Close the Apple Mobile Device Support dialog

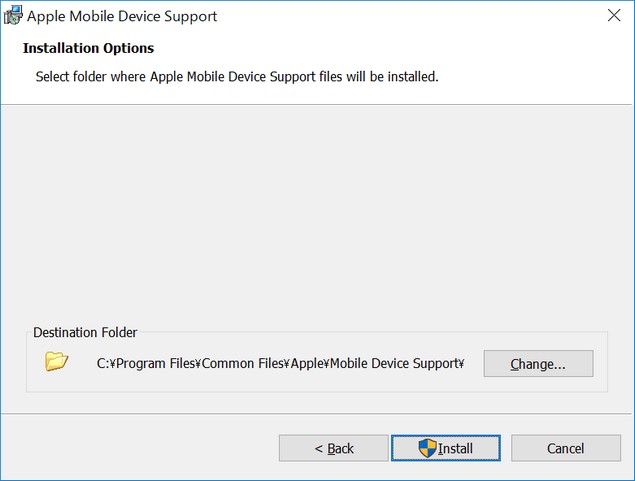pyautogui.click(x=614, y=15)
